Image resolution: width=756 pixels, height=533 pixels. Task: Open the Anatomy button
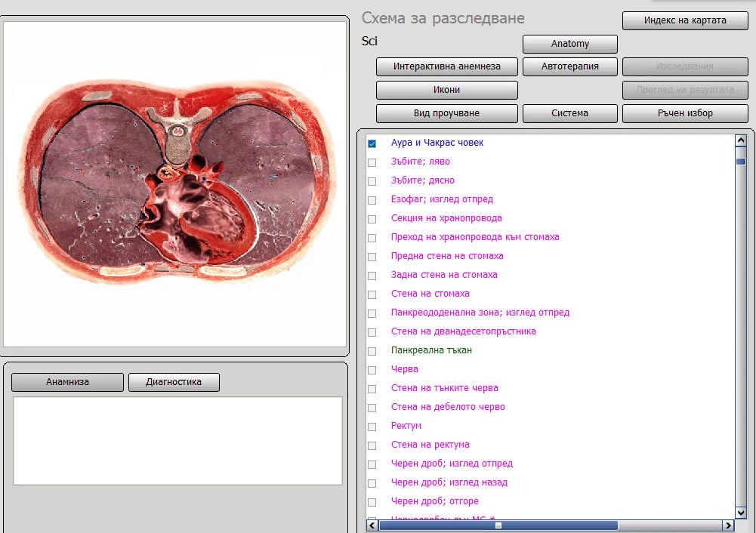click(x=569, y=44)
